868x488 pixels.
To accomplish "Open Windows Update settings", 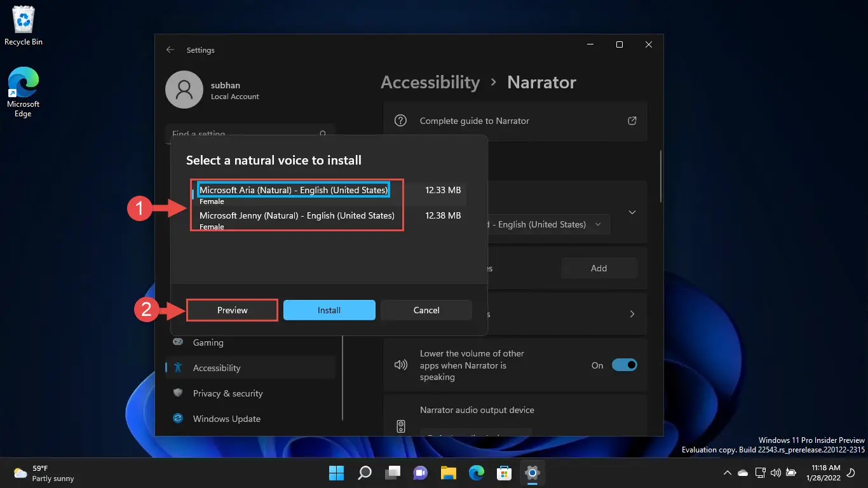I will pyautogui.click(x=250, y=419).
